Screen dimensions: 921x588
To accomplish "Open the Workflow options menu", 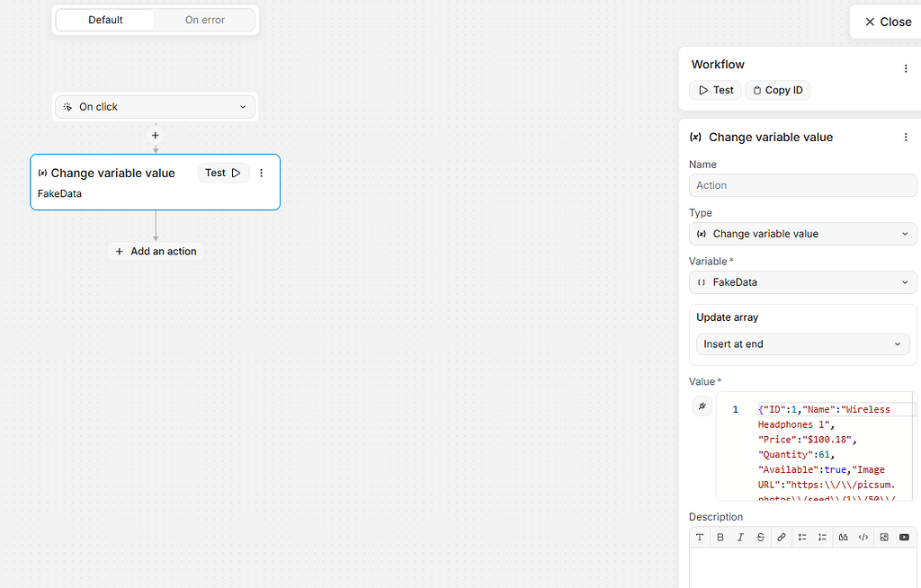I will 906,68.
